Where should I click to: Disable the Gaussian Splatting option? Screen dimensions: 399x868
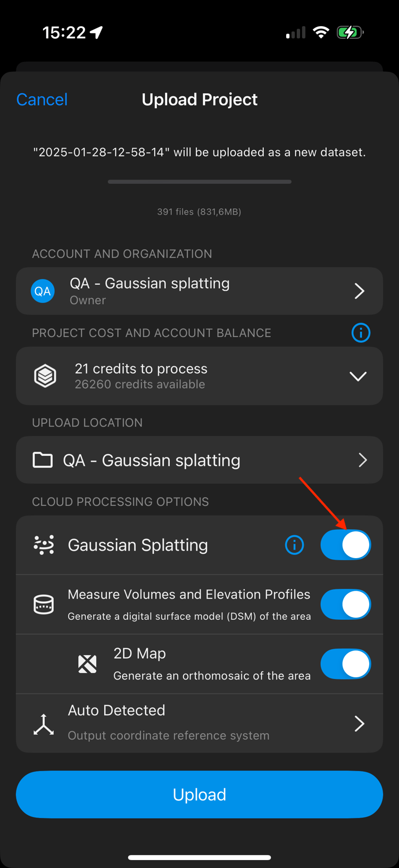pos(346,545)
